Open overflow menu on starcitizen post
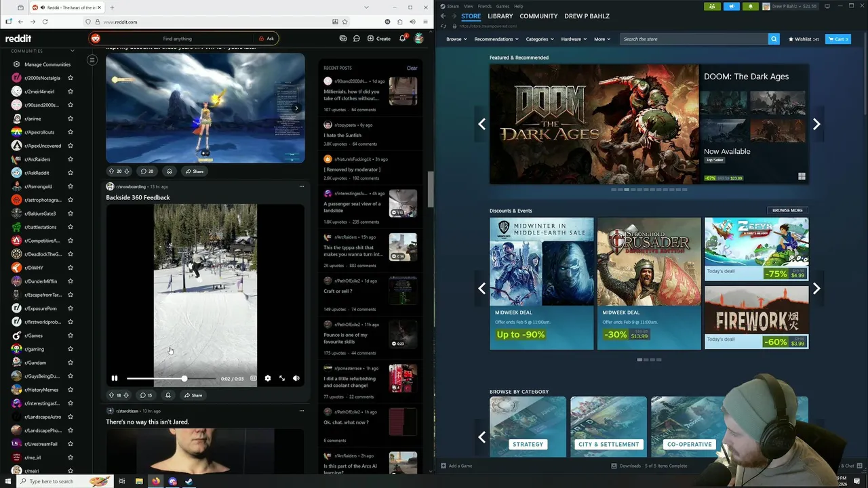Viewport: 868px width, 488px height. click(x=302, y=411)
